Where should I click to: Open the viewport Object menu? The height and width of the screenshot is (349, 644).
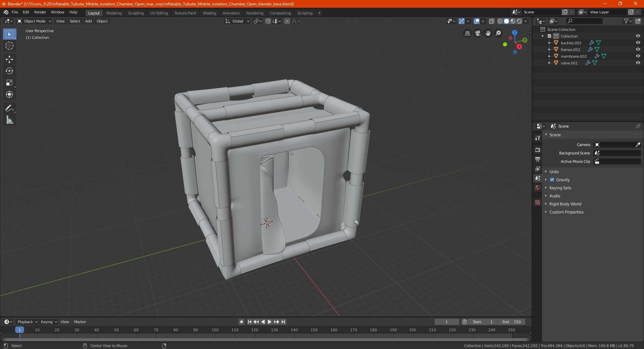(102, 21)
